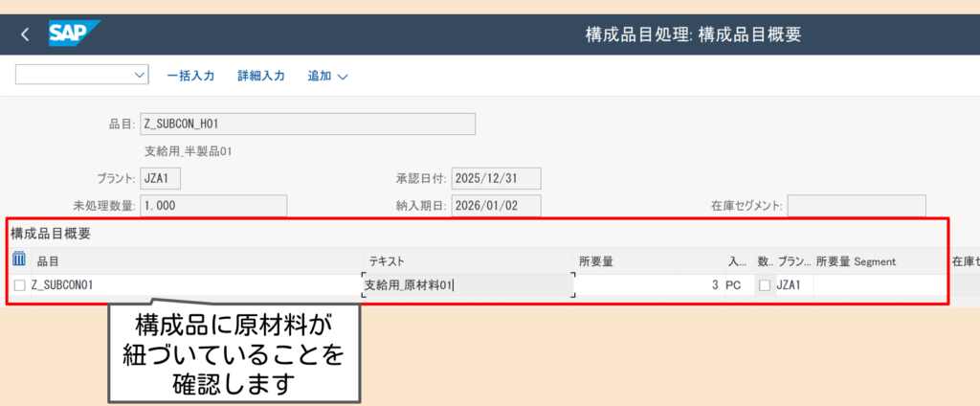
Task: Select the テキスト cell 支給用_原材料01
Action: pos(467,284)
